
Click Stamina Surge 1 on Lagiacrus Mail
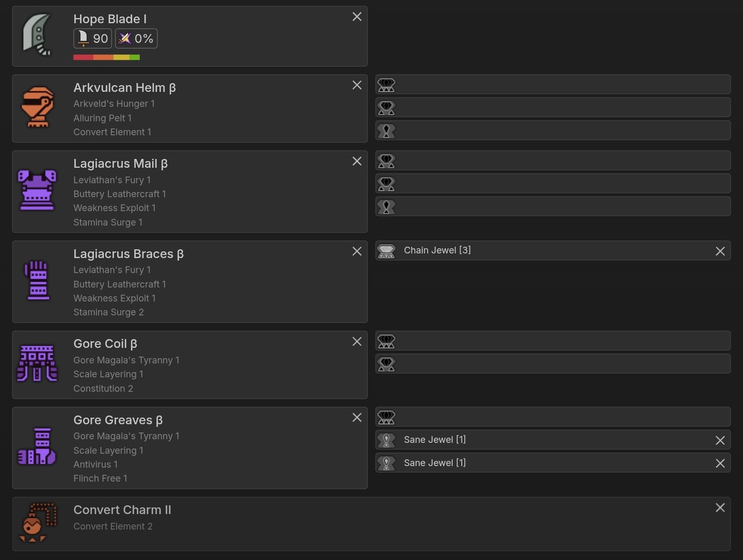click(x=108, y=222)
